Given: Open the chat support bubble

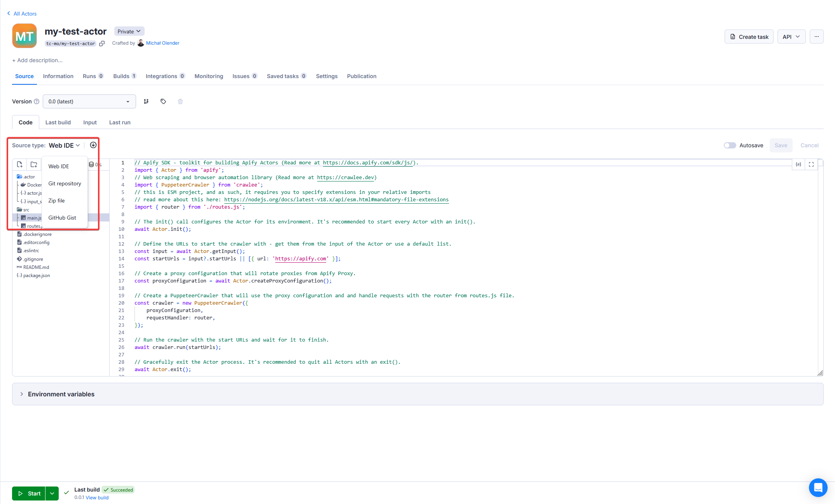Looking at the screenshot, I should pos(818,487).
